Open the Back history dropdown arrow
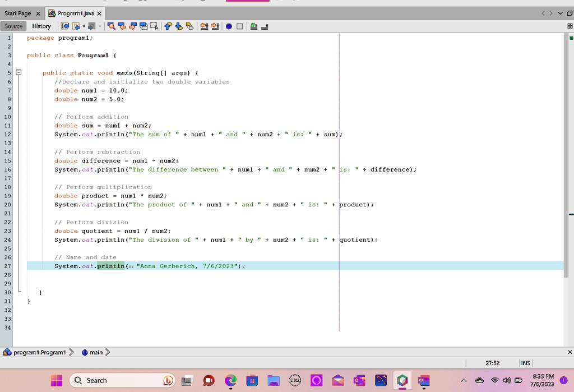 [84, 26]
